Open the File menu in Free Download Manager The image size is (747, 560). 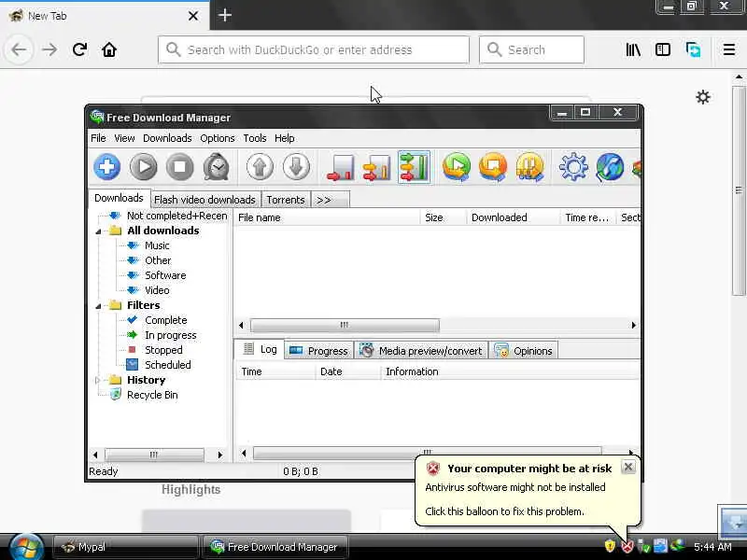click(98, 138)
